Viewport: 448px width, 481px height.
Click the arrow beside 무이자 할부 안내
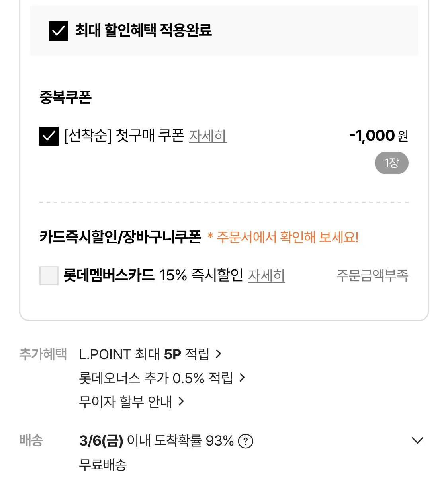pos(181,401)
